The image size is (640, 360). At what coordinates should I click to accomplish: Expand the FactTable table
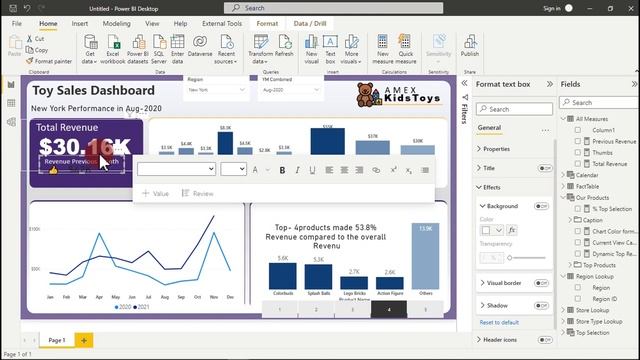(x=563, y=186)
